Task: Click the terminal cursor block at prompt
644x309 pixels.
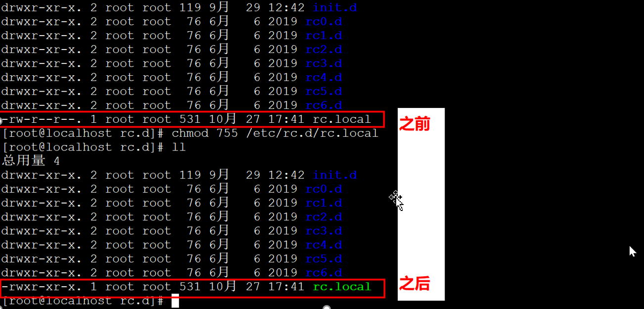Action: pos(175,301)
